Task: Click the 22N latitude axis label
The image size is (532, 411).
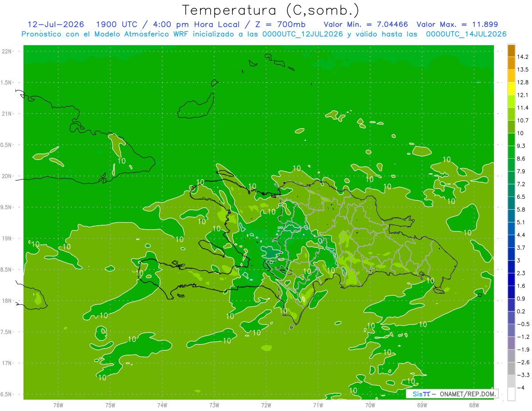Action: coord(7,51)
